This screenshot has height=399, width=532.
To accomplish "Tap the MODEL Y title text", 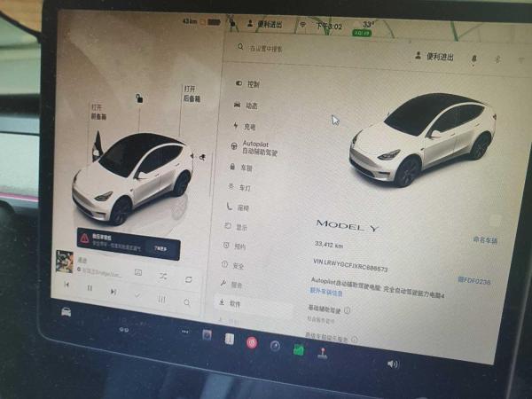I will tap(348, 225).
